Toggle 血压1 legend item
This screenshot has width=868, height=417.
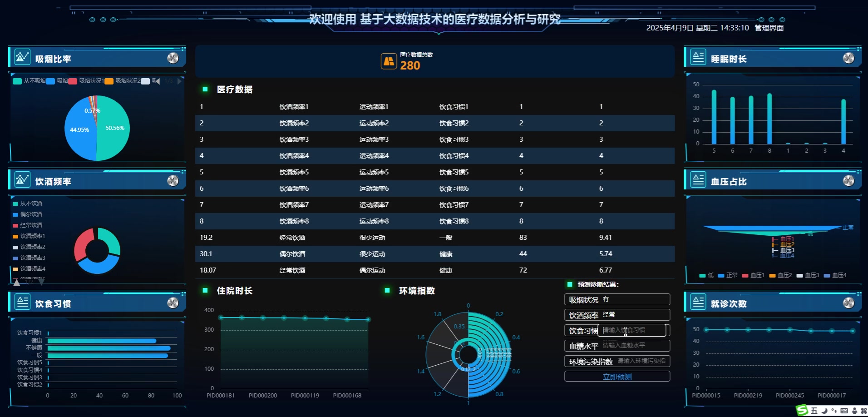(753, 275)
